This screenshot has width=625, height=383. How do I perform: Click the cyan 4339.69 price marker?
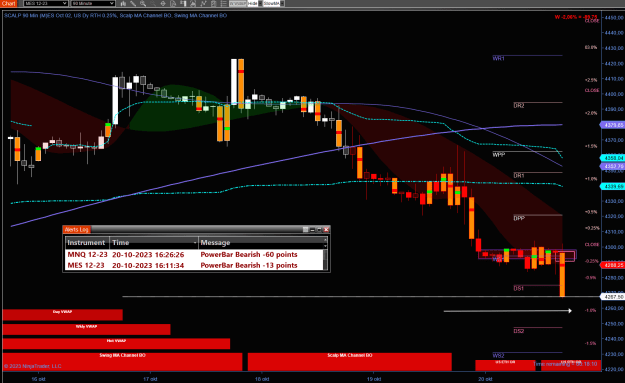click(x=613, y=187)
